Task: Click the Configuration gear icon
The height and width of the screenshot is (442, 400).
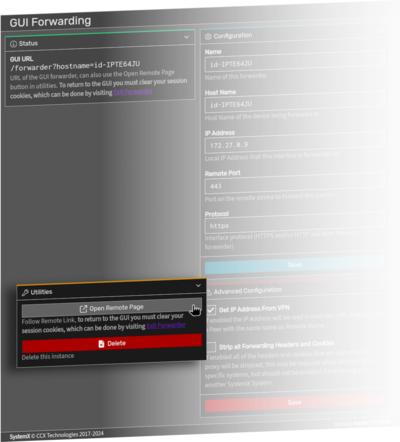Action: click(208, 36)
